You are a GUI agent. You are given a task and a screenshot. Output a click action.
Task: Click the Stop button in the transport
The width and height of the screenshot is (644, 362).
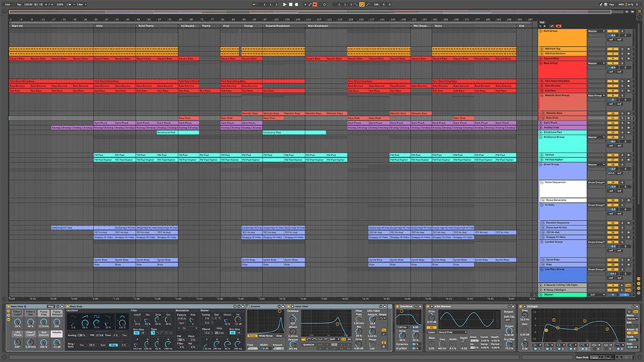pos(290,4)
